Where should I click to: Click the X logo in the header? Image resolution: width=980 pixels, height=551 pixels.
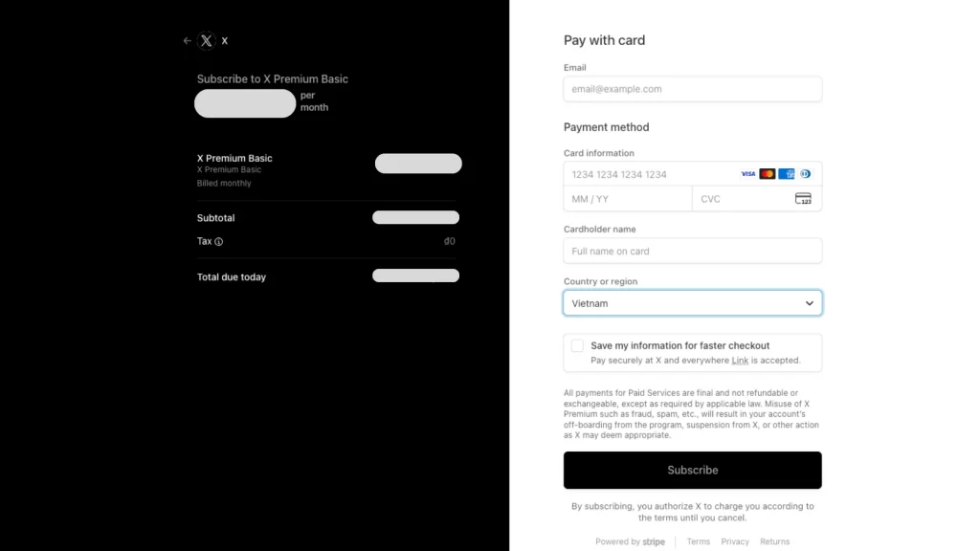pyautogui.click(x=207, y=41)
